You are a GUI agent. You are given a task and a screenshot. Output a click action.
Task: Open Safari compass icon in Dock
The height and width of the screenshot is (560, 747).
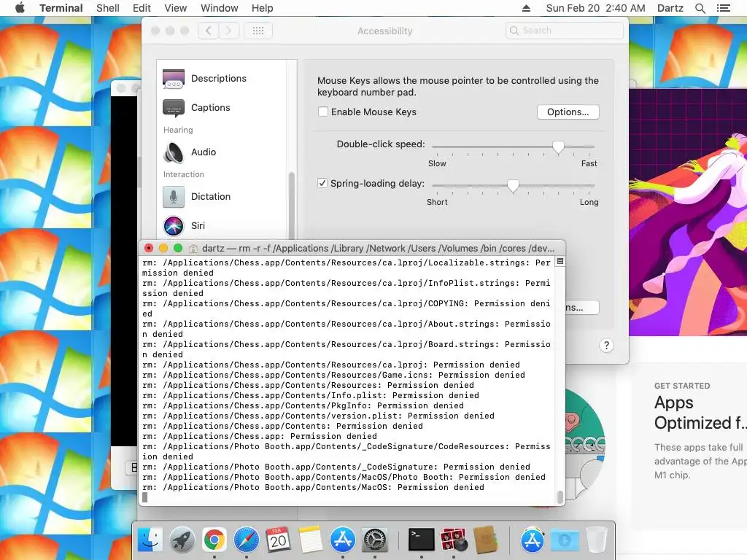(x=247, y=540)
